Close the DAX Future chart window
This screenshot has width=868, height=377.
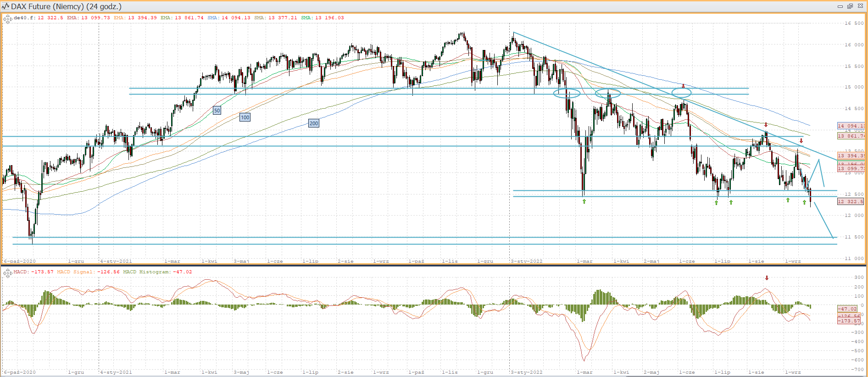860,6
